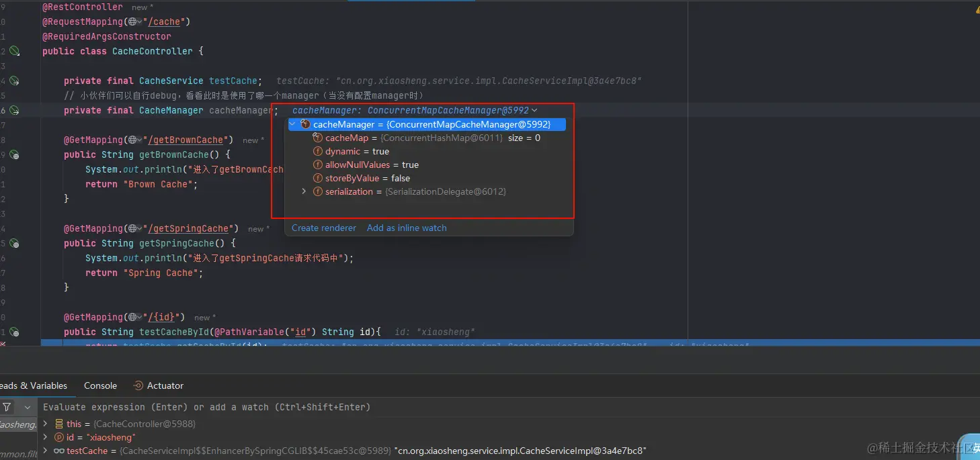Click the stack icon beside the 'this' variable

(x=58, y=424)
